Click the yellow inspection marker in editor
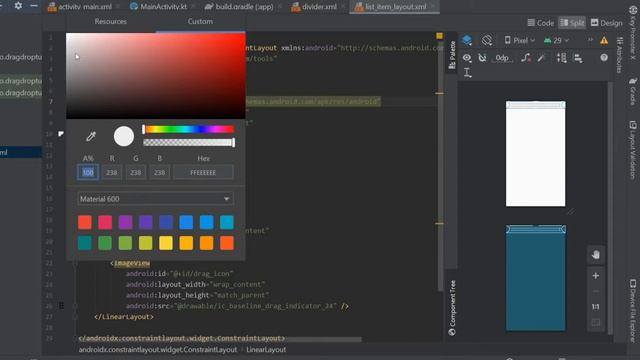This screenshot has width=640, height=360. click(439, 36)
